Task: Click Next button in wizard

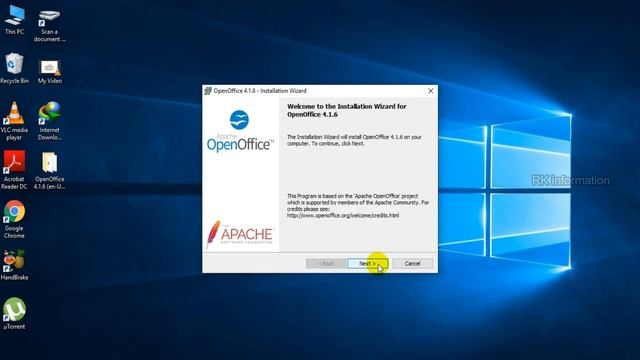Action: tap(367, 264)
